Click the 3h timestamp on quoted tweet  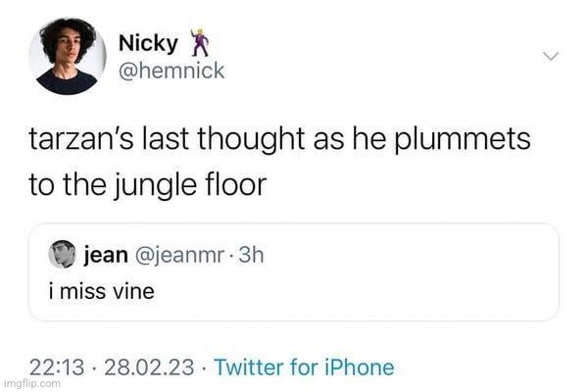click(x=253, y=255)
